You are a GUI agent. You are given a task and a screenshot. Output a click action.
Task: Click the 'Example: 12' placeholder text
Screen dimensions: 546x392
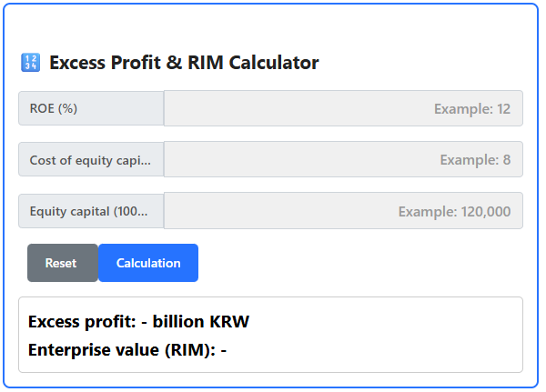point(471,108)
